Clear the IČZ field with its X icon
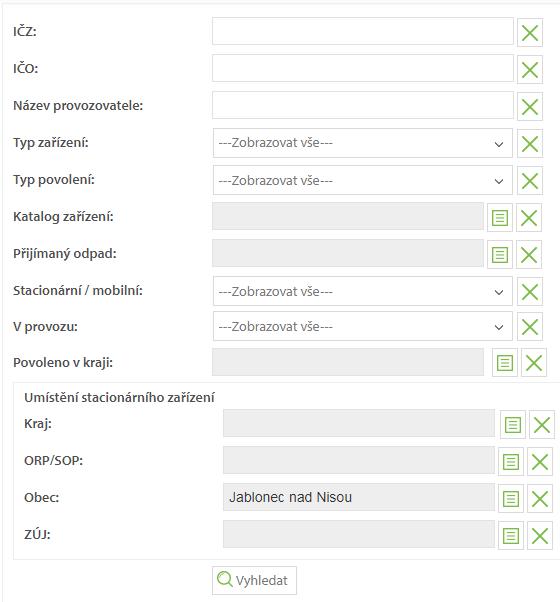 tap(530, 33)
